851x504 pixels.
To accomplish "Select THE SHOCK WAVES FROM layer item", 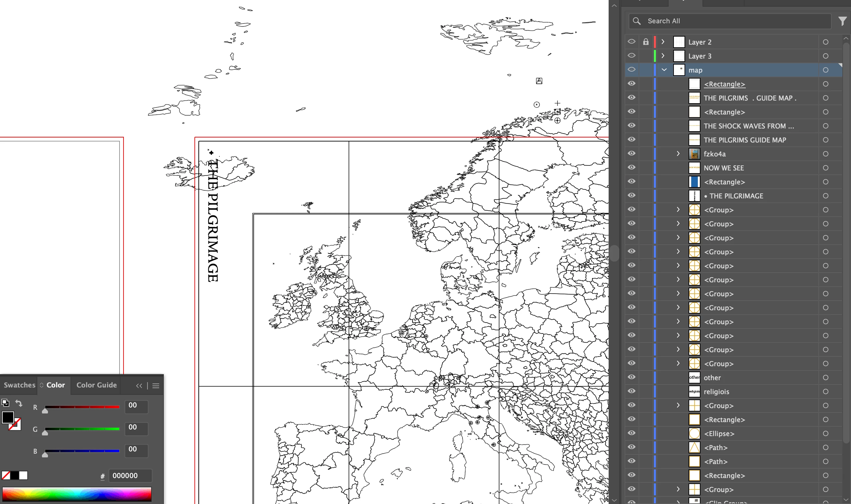I will 748,126.
